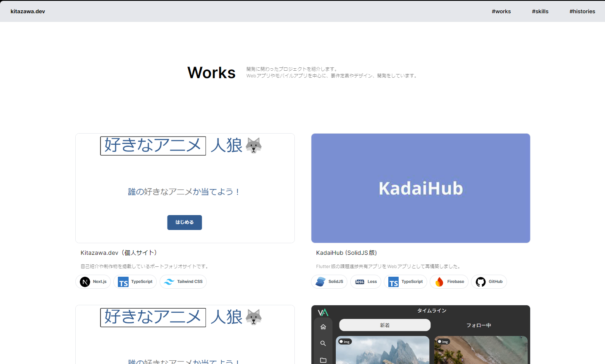Click the home icon in timeline sidebar
Image resolution: width=605 pixels, height=364 pixels.
323,327
